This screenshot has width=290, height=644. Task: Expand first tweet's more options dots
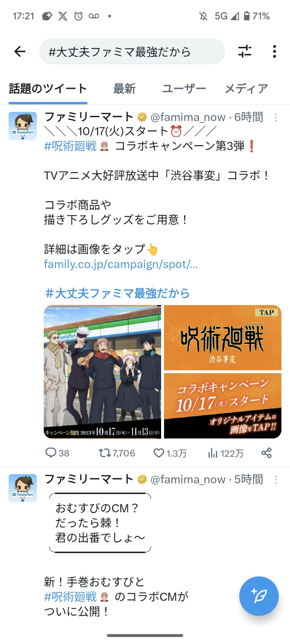pyautogui.click(x=276, y=118)
